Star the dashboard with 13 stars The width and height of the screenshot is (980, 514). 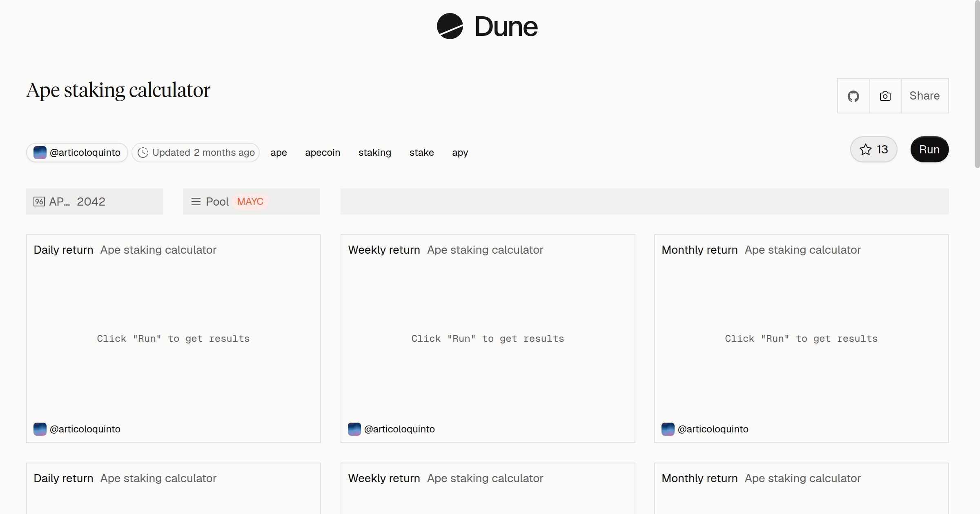pyautogui.click(x=873, y=149)
